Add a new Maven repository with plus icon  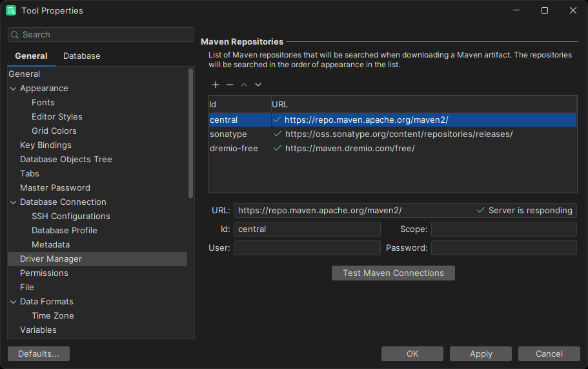pos(215,85)
